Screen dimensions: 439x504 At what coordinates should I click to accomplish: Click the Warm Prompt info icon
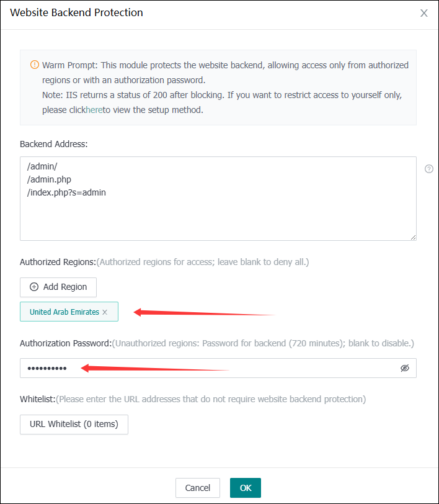[x=35, y=65]
